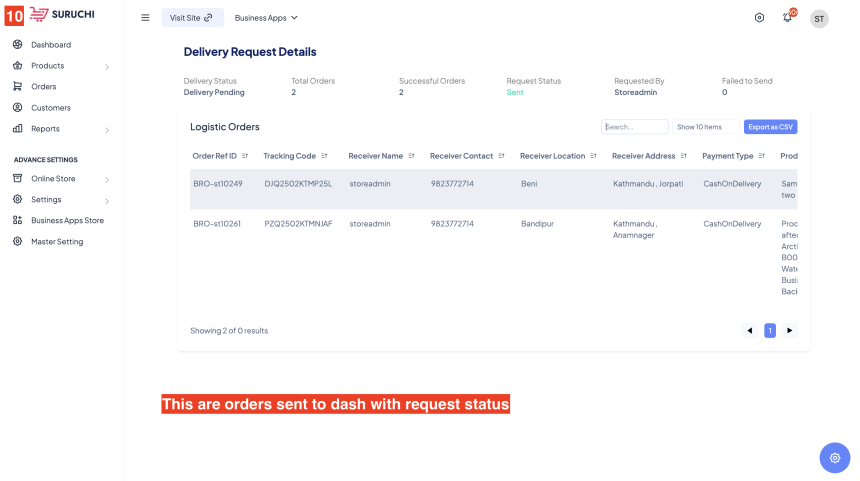860x481 pixels.
Task: Open the ST user avatar menu
Action: (x=819, y=18)
